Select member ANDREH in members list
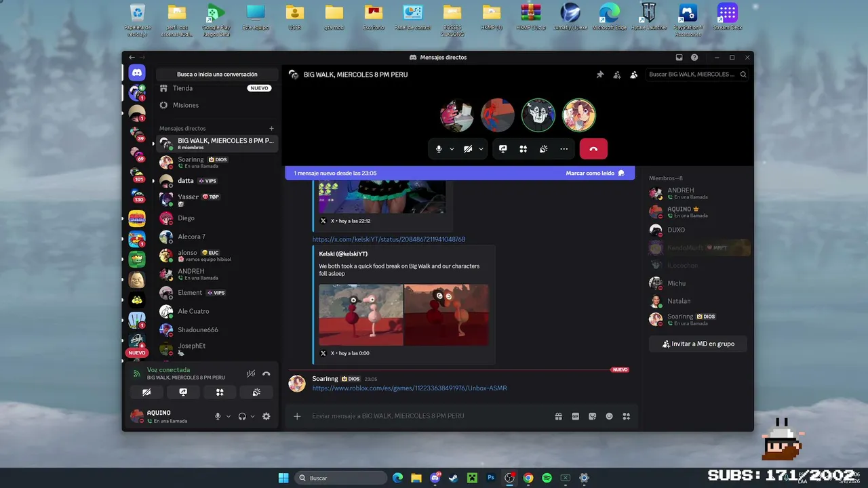This screenshot has height=488, width=868. [698, 193]
